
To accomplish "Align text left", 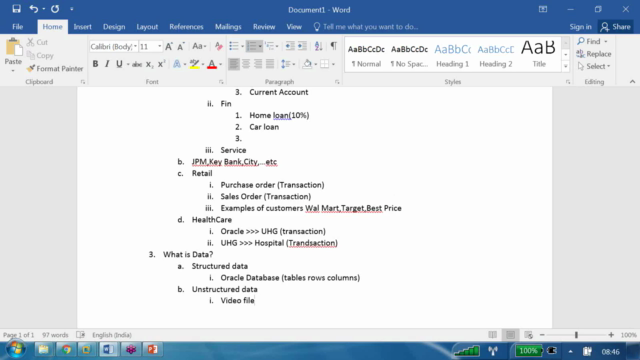I will click(x=234, y=64).
